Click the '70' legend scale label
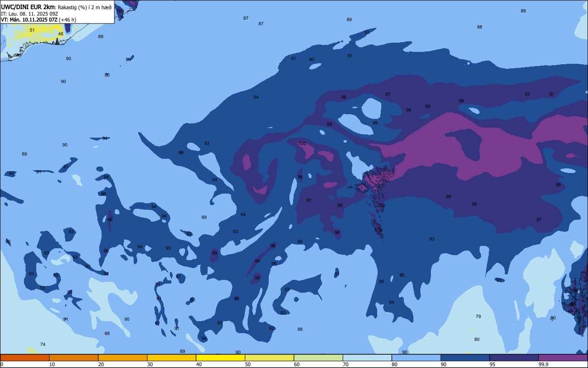 [x=345, y=364]
